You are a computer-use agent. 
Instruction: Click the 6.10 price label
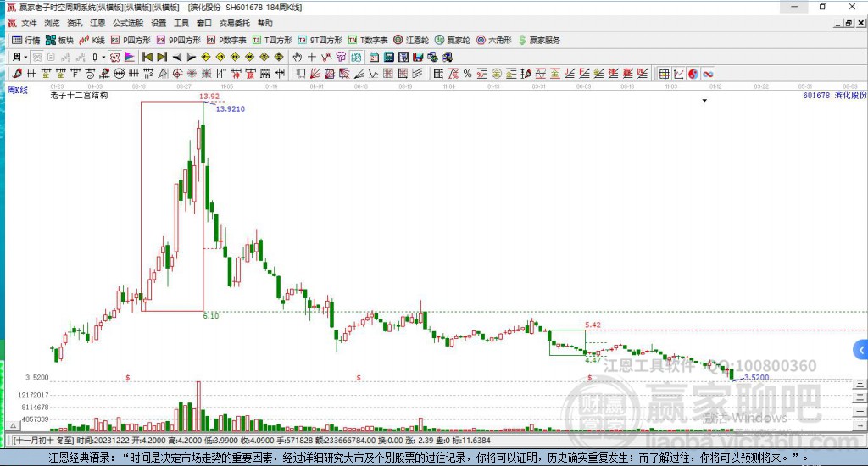pos(211,316)
